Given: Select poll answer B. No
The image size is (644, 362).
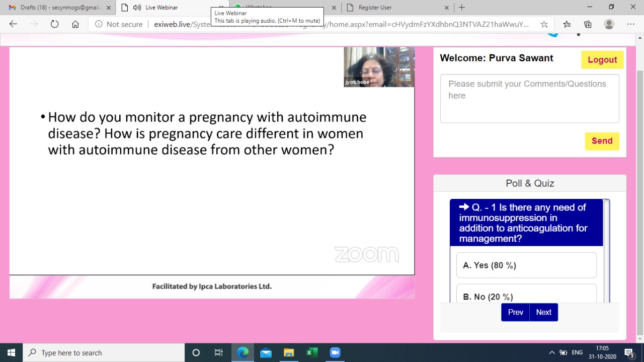Looking at the screenshot, I should click(x=526, y=296).
